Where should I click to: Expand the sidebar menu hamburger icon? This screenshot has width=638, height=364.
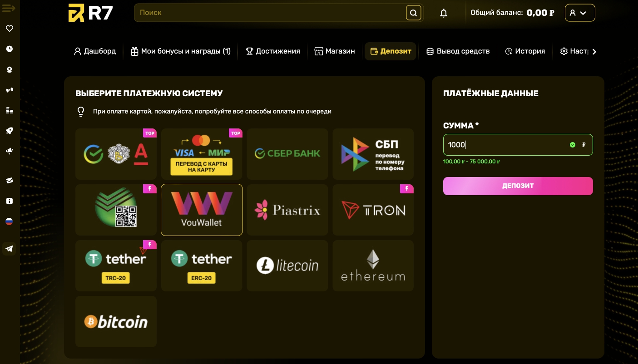click(9, 8)
